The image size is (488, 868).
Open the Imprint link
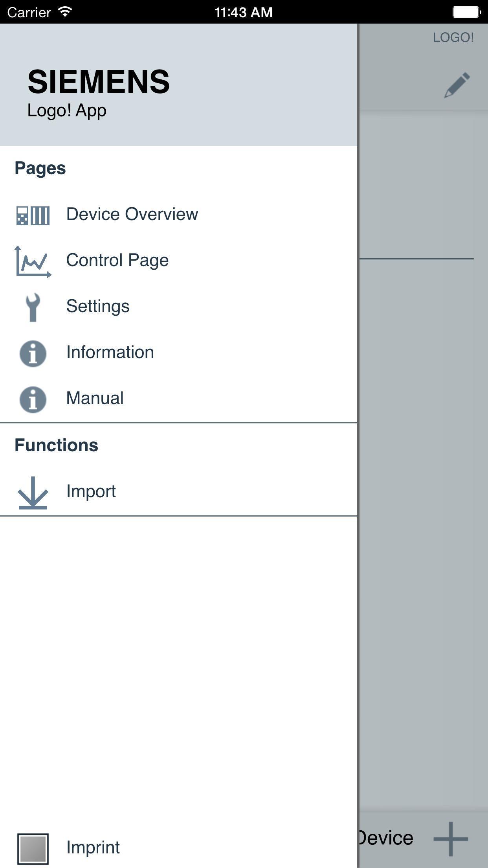(93, 848)
